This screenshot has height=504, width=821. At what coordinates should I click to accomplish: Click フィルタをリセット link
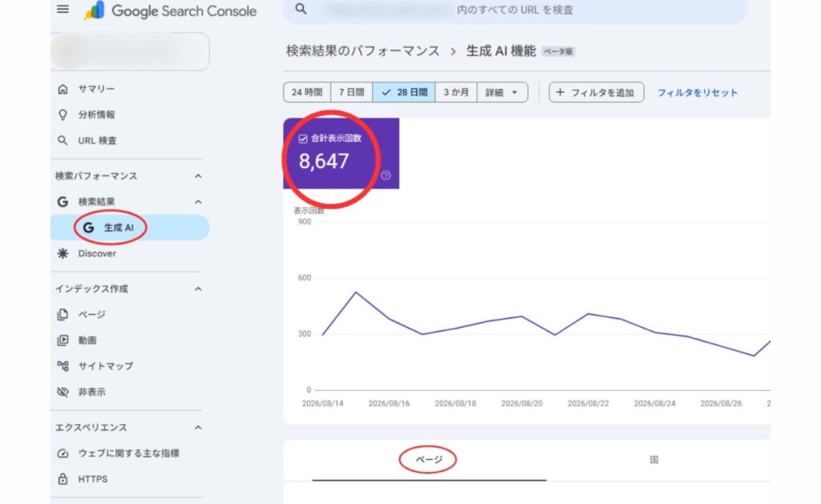coord(698,93)
